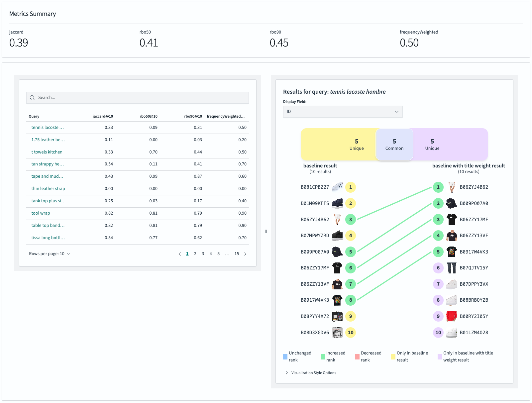Click the search magnifier icon
Viewport: 532px width, 403px height.
pyautogui.click(x=32, y=97)
